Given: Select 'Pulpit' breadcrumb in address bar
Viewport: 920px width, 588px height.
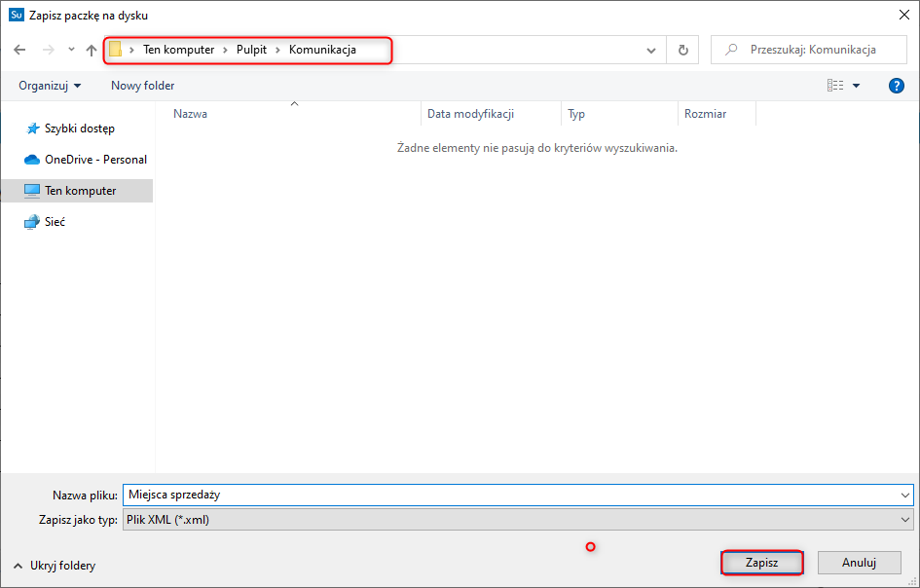Looking at the screenshot, I should 252,50.
